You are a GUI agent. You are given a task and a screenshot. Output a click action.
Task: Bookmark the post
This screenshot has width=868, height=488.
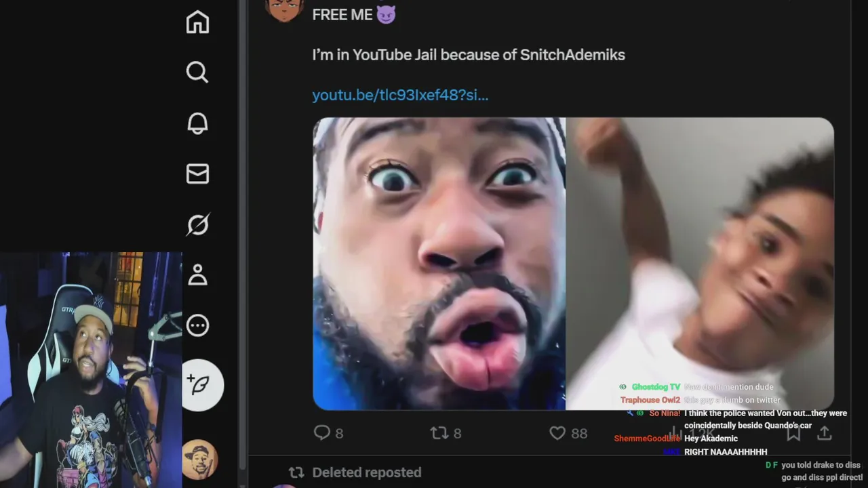tap(793, 433)
